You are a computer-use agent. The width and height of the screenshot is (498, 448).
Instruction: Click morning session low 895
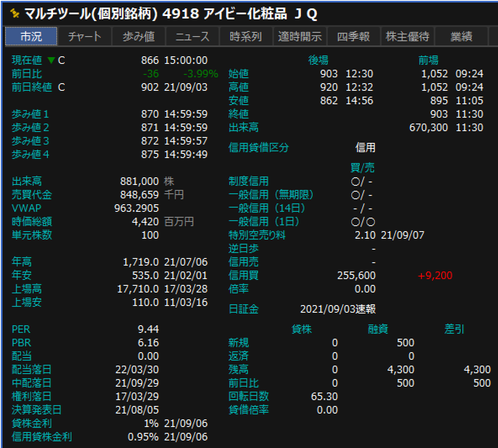point(439,100)
